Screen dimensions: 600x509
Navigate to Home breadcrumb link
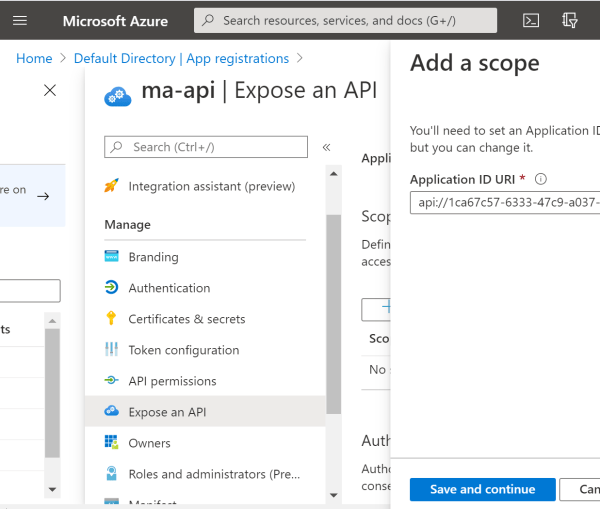tap(34, 58)
